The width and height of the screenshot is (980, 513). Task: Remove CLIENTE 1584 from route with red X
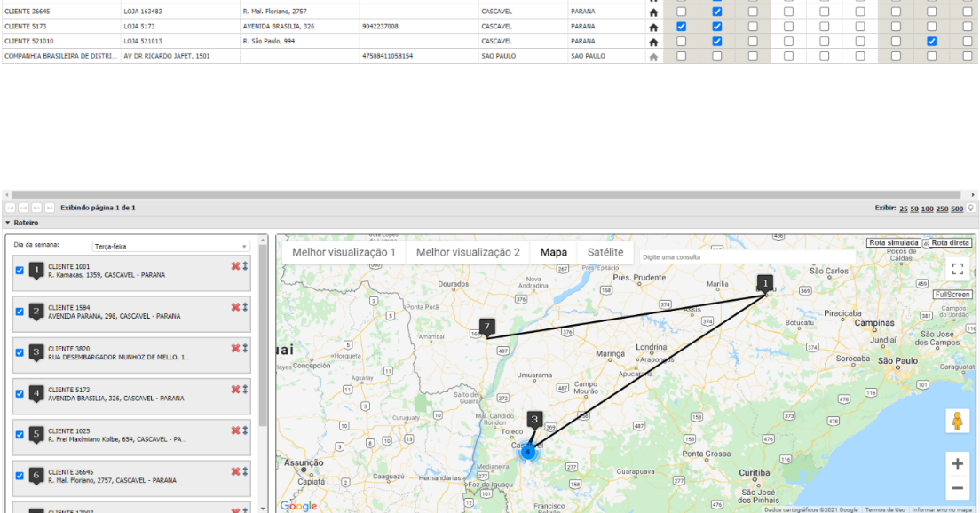coord(235,307)
